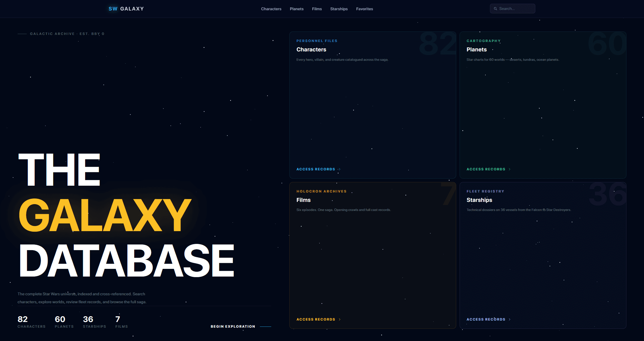Click Access Records in Characters card
The width and height of the screenshot is (644, 341).
point(316,169)
